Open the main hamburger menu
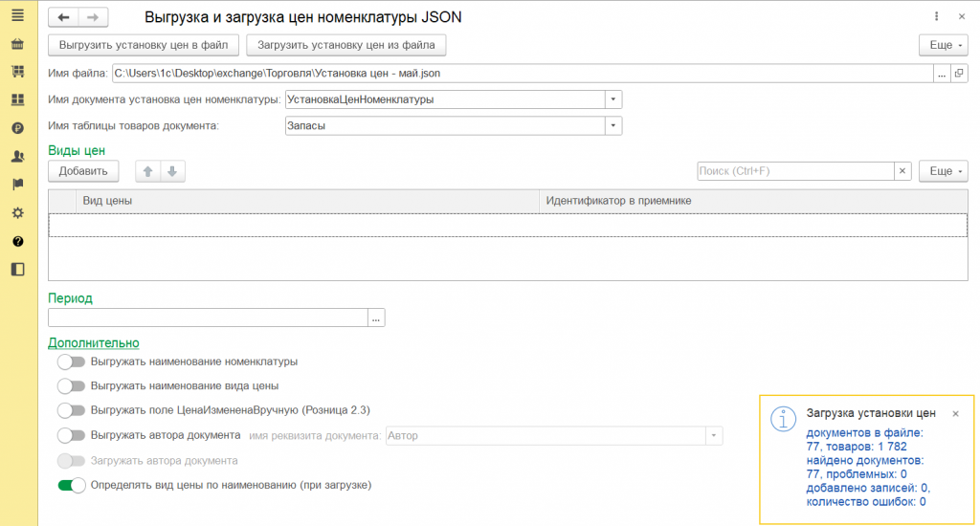This screenshot has height=526, width=980. (x=17, y=15)
